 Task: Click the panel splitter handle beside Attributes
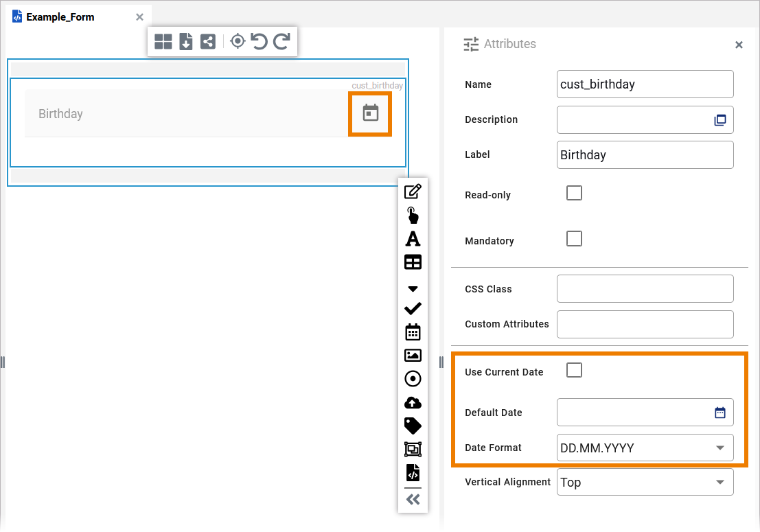point(441,362)
